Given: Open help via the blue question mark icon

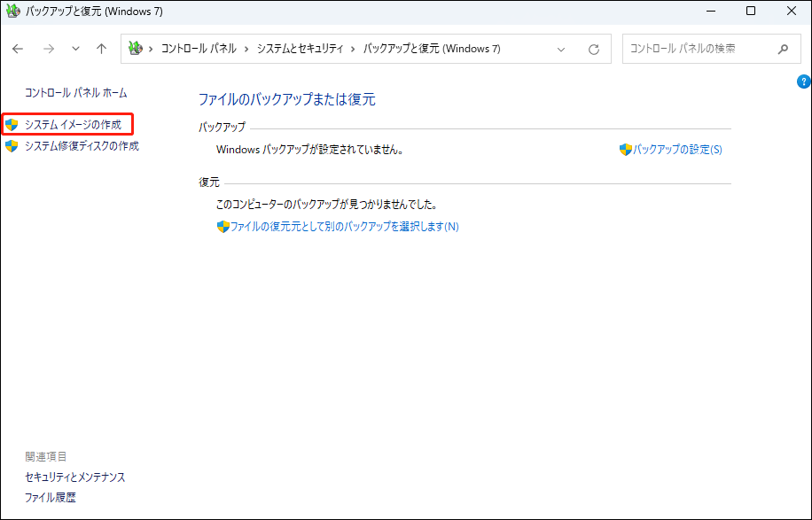Looking at the screenshot, I should [x=802, y=81].
